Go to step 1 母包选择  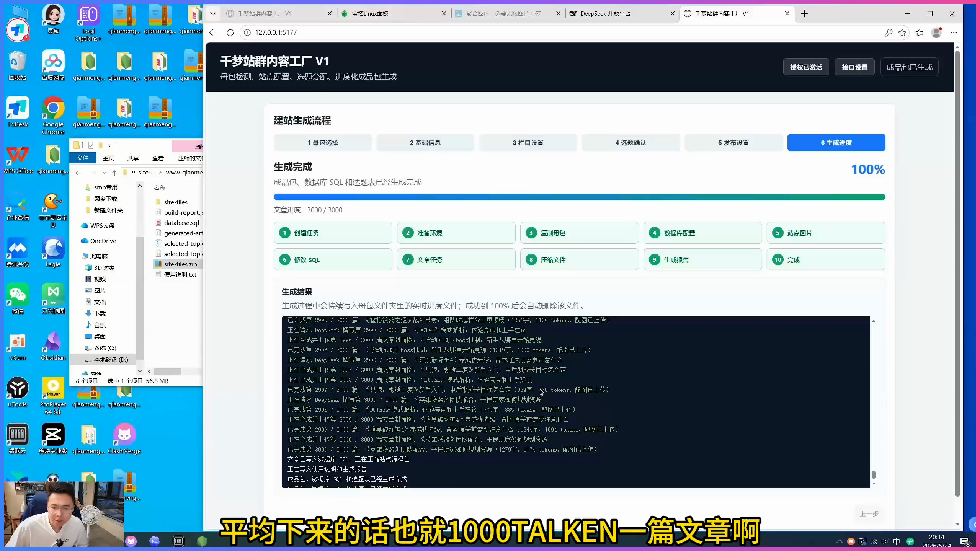coord(322,142)
